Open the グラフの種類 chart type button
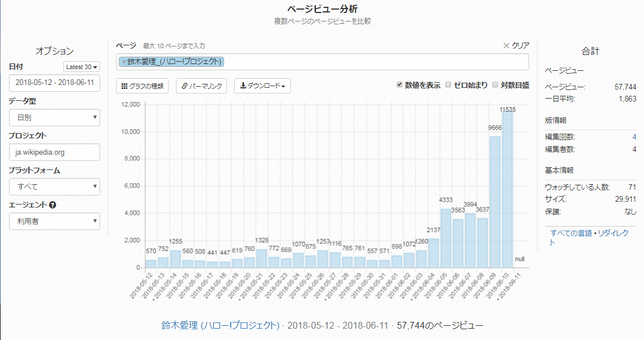This screenshot has width=644, height=340. (x=142, y=86)
